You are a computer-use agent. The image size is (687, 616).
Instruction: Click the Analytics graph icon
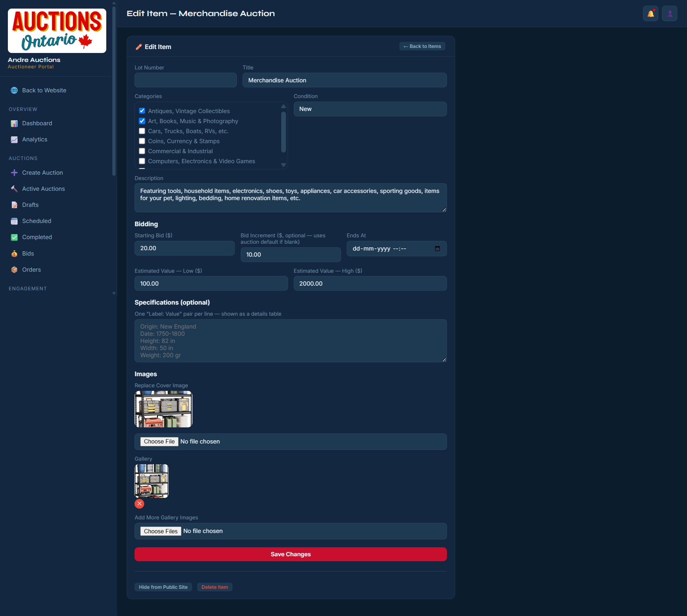tap(14, 139)
